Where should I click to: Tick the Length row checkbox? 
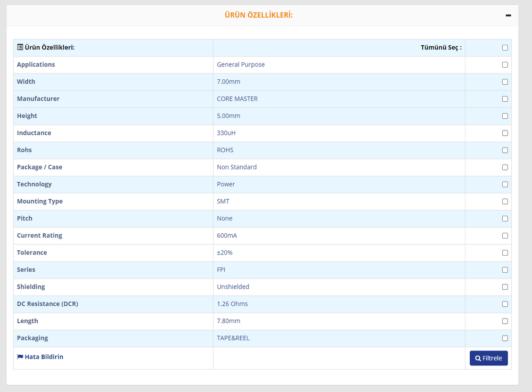coord(505,321)
